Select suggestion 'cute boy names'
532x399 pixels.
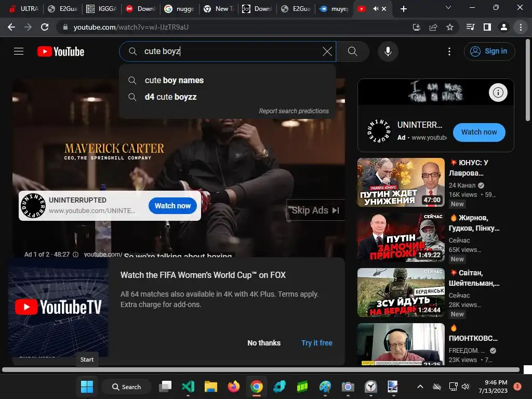point(228,81)
